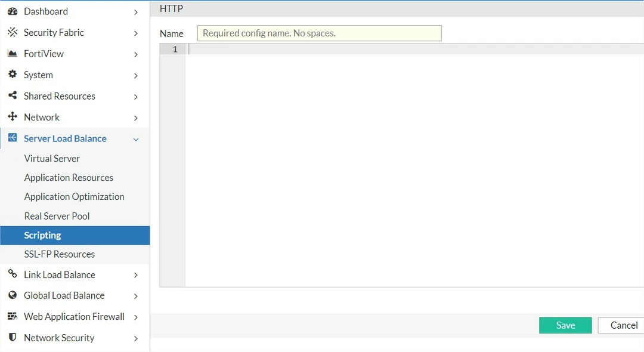Expand the Network menu chevron

coord(136,118)
